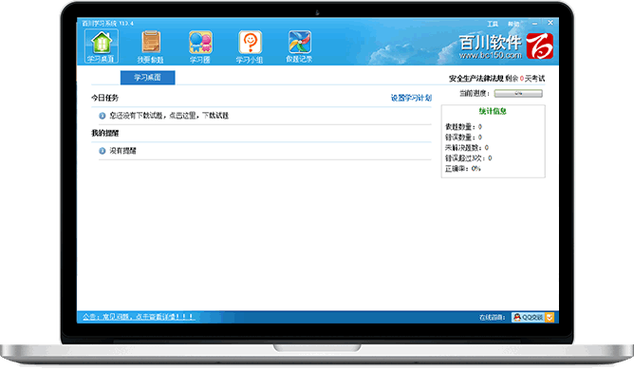
Task: Open the 公告 announcement link in status bar
Action: [139, 317]
